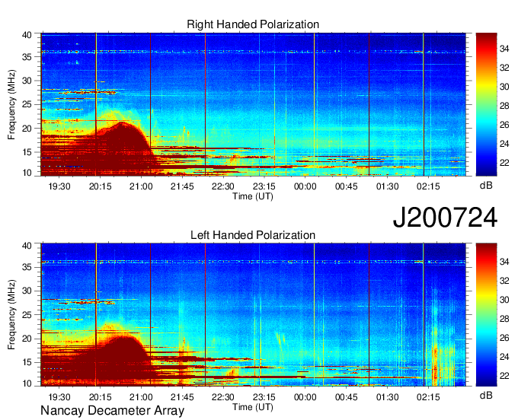This screenshot has height=420, width=518.
Task: Click the 23:15 time tick of right-handed plot
Action: 264,186
